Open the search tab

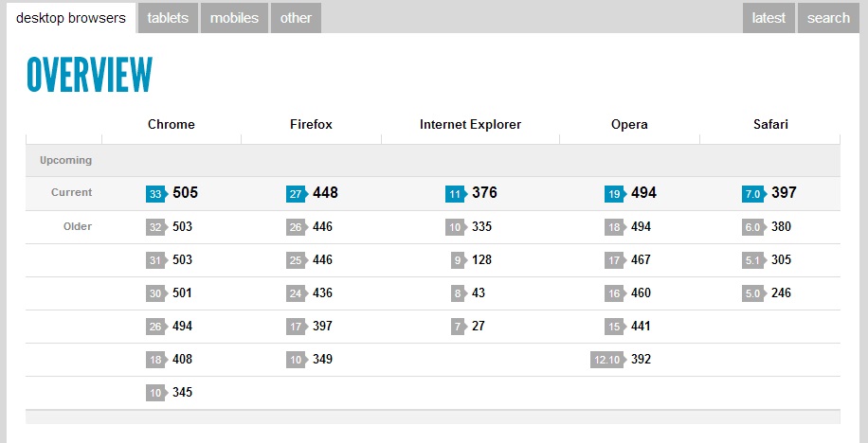click(x=828, y=18)
